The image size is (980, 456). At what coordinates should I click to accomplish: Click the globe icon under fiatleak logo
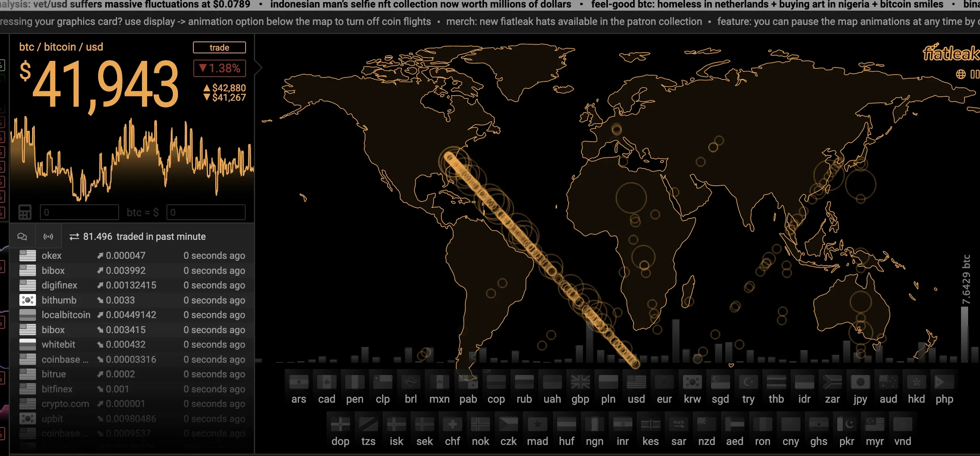click(961, 74)
